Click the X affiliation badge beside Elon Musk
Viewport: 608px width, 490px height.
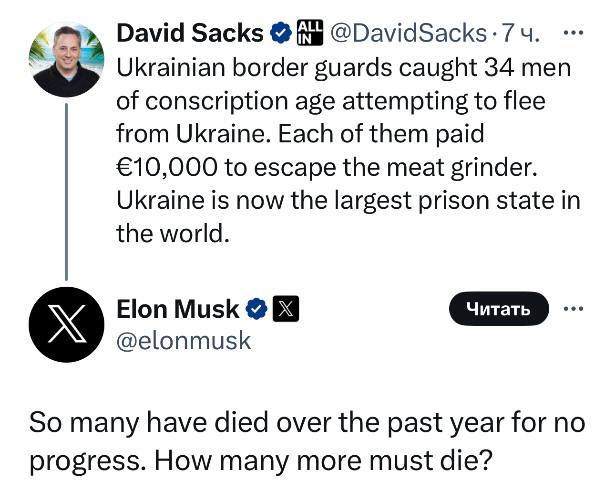(284, 310)
